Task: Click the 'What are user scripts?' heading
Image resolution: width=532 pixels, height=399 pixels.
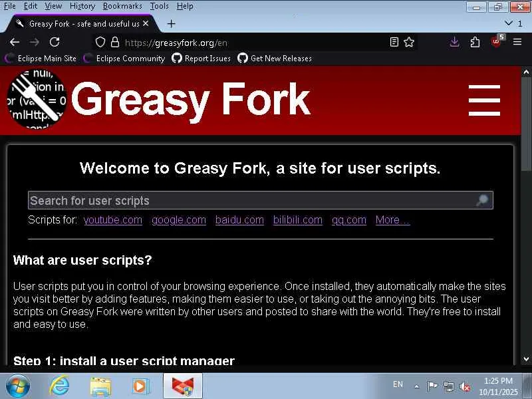Action: 82,260
